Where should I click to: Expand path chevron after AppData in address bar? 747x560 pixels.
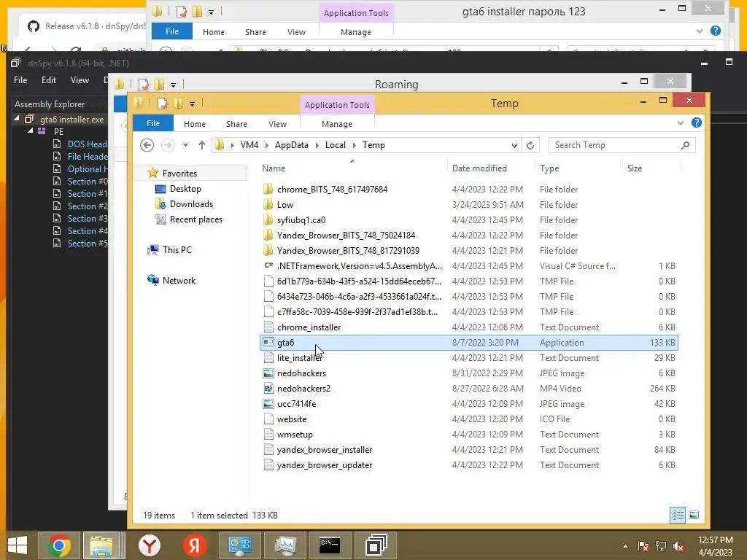point(317,145)
